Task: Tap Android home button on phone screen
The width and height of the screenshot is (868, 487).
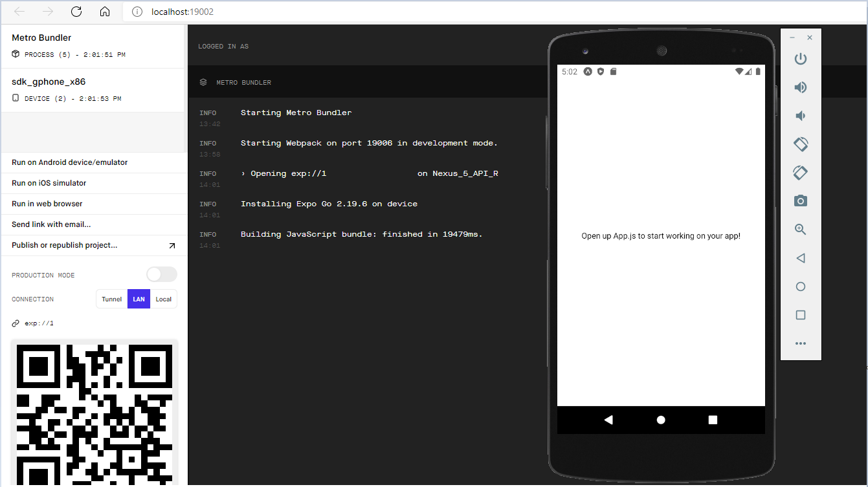Action: 661,420
